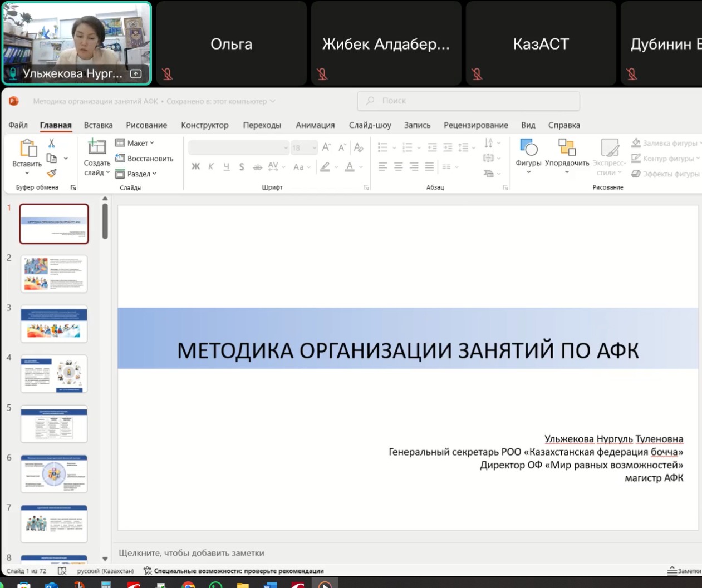
Task: Click the Создать слайд icon
Action: click(97, 147)
